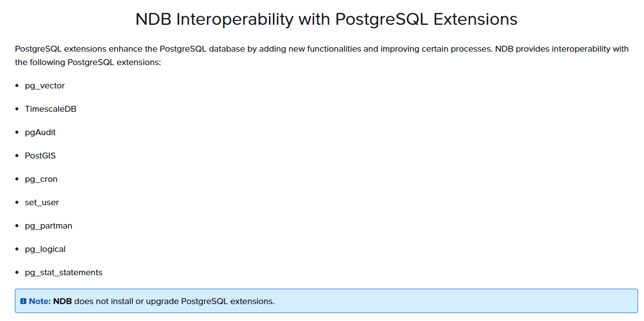Click "the following PostgreSQL extensions:" text line
644x321 pixels.
[x=88, y=63]
